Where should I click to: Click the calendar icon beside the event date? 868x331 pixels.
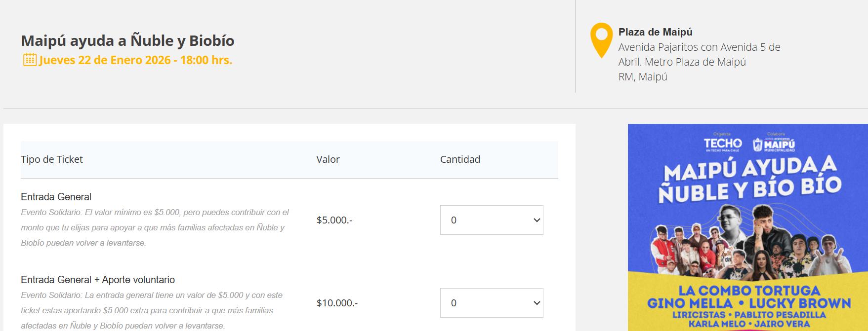(30, 60)
